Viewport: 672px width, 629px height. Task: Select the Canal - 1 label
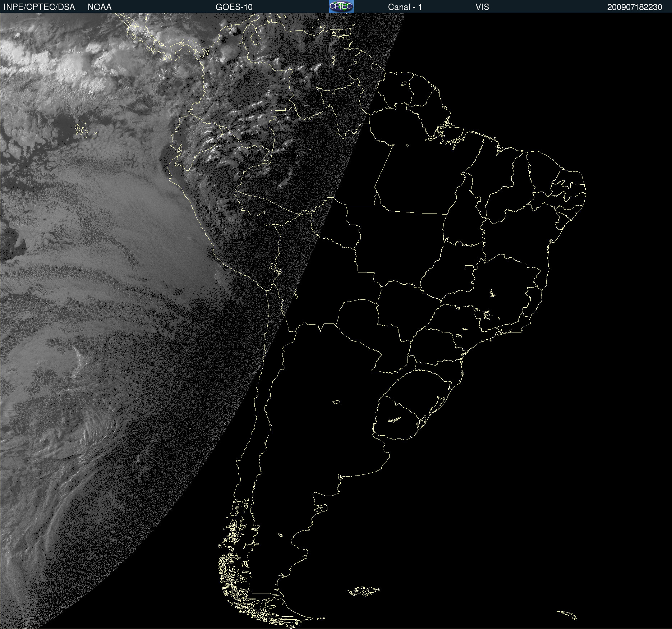click(x=405, y=7)
